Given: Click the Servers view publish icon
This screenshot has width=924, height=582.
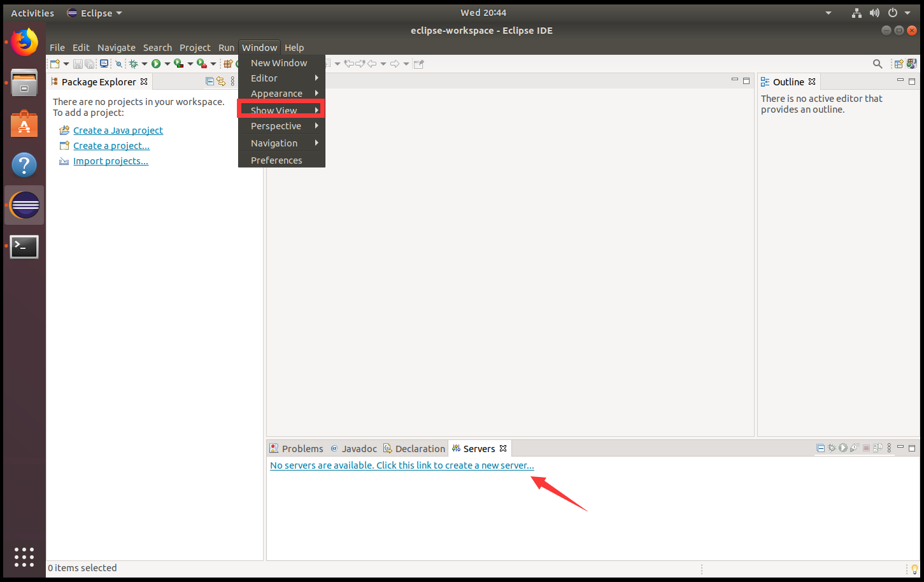Looking at the screenshot, I should pyautogui.click(x=878, y=448).
